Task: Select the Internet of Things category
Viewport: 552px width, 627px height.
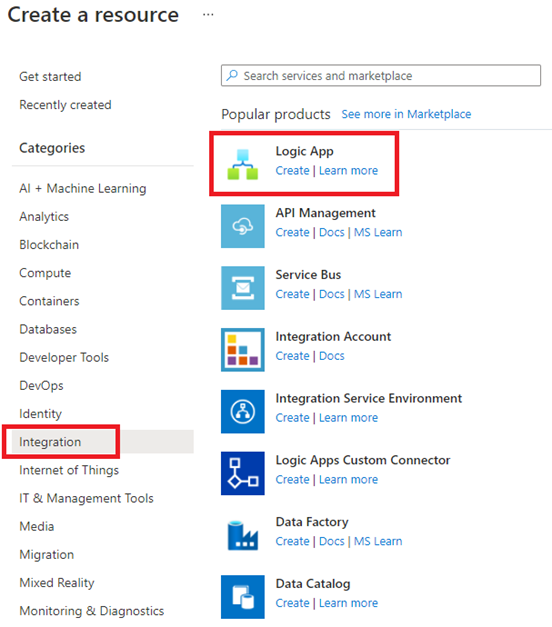Action: [x=69, y=470]
